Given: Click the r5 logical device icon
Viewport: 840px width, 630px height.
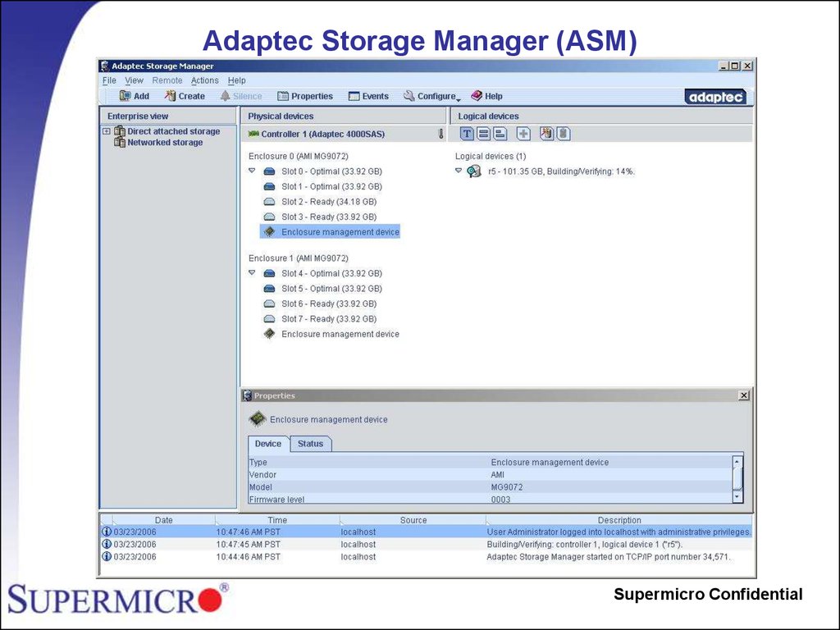Looking at the screenshot, I should pos(473,171).
